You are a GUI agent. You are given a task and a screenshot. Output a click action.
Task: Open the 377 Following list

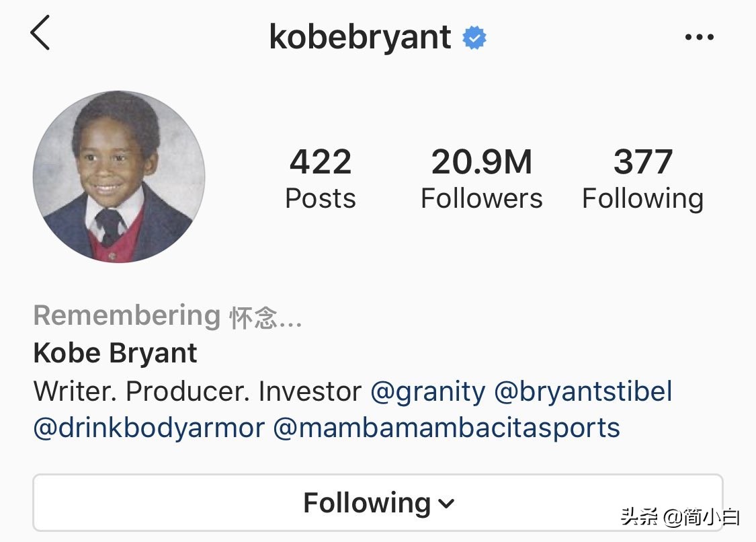click(642, 179)
